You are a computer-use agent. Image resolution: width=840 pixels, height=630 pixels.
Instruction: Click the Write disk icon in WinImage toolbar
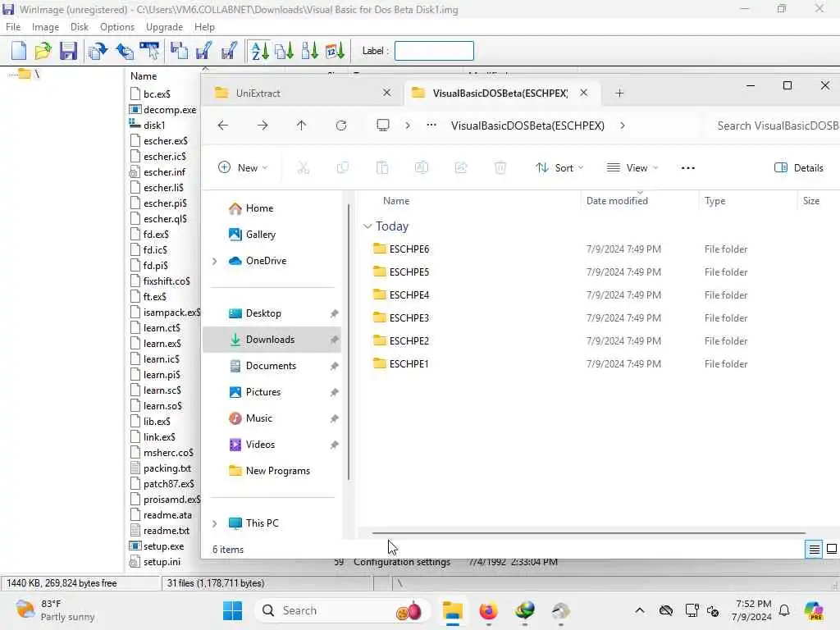(x=125, y=51)
